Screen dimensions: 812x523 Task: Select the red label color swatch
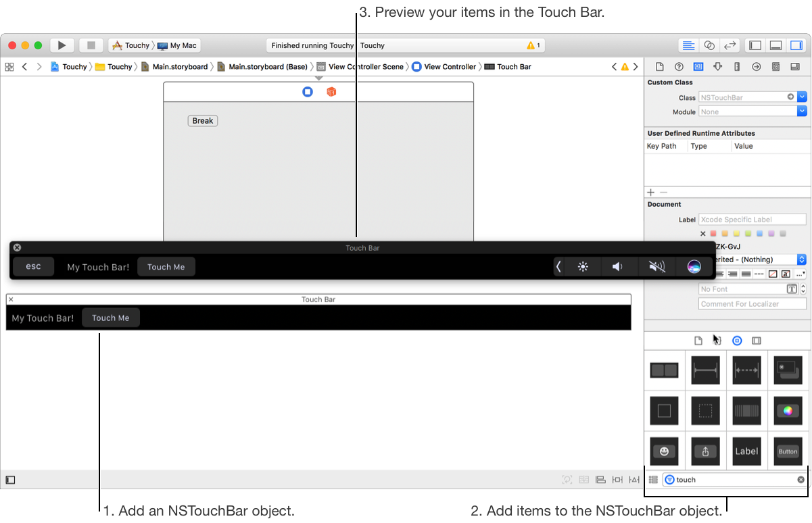(713, 234)
